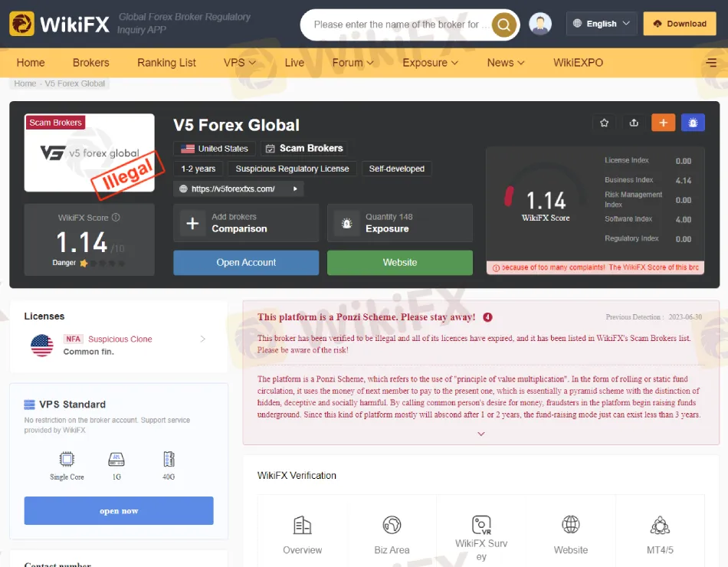728x567 pixels.
Task: Click the WikiFX Score info icon
Action: tap(116, 217)
